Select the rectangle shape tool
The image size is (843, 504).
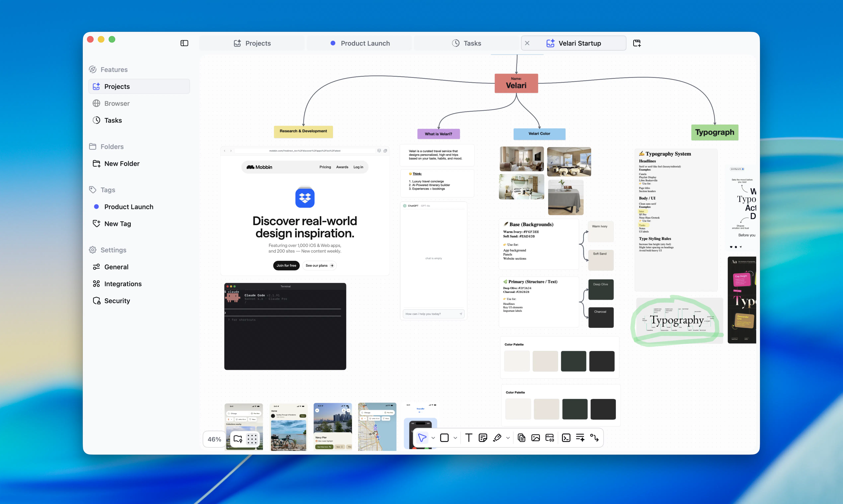click(x=444, y=438)
